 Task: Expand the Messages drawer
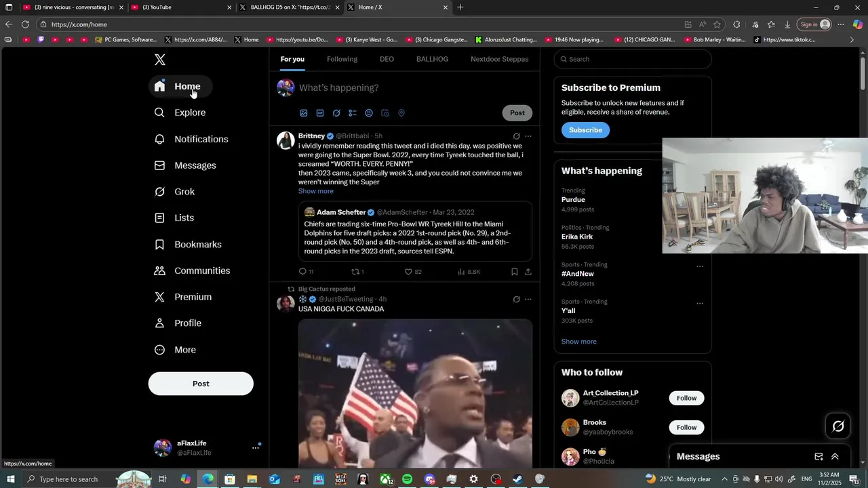(x=835, y=457)
